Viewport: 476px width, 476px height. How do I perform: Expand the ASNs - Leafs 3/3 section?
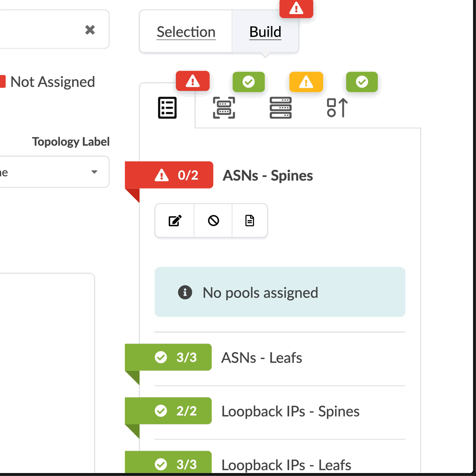pyautogui.click(x=168, y=357)
